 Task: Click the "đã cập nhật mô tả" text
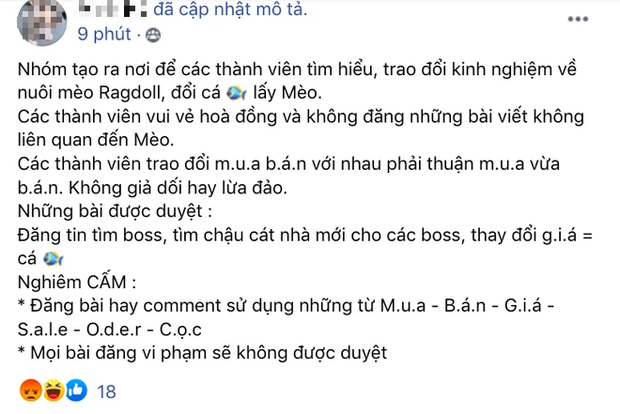230,9
